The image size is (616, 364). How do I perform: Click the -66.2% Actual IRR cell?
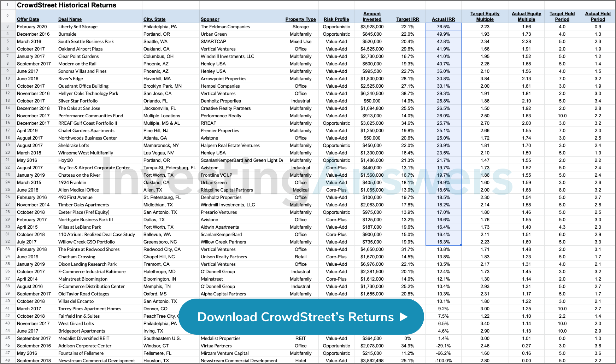pos(444,353)
